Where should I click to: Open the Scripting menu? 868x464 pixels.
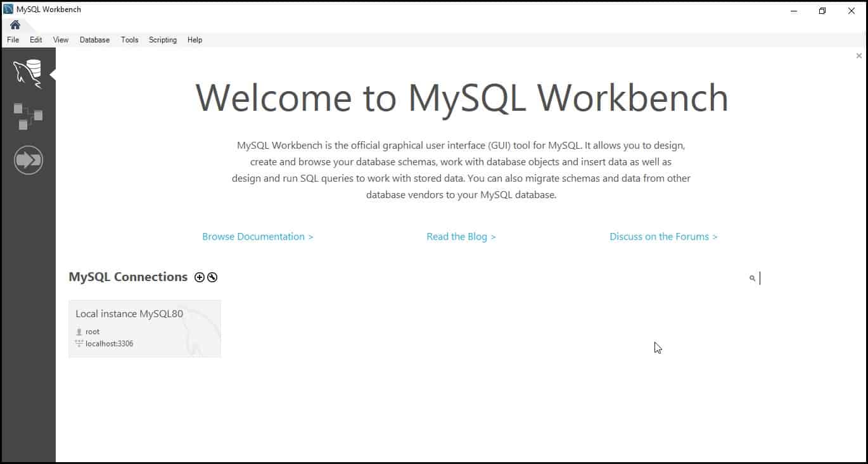point(163,40)
